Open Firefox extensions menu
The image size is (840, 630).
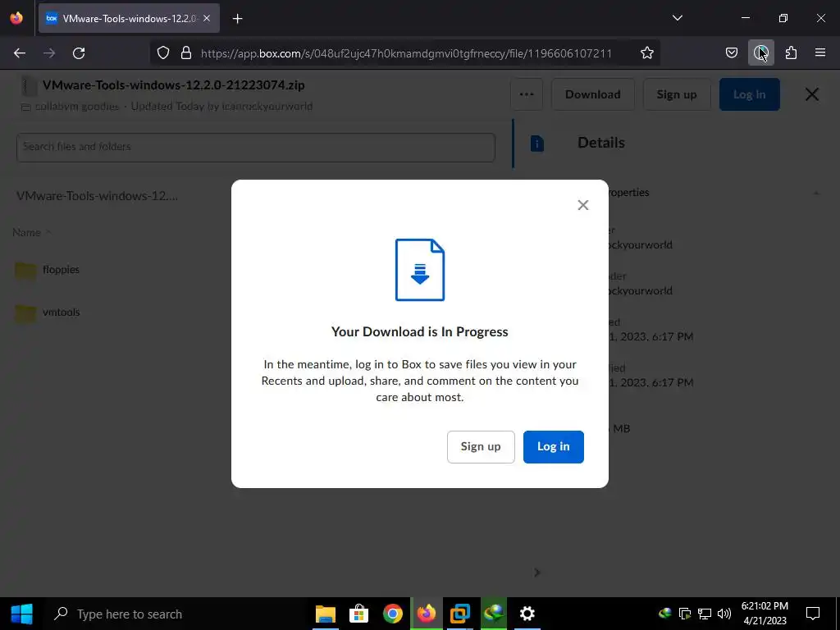point(791,53)
